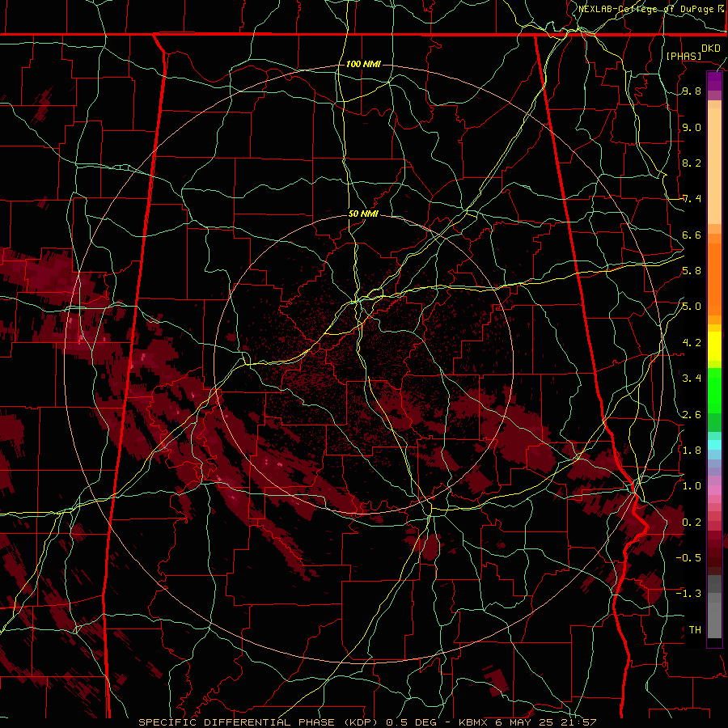Click the -0.5 value on the color scale

[x=688, y=557]
